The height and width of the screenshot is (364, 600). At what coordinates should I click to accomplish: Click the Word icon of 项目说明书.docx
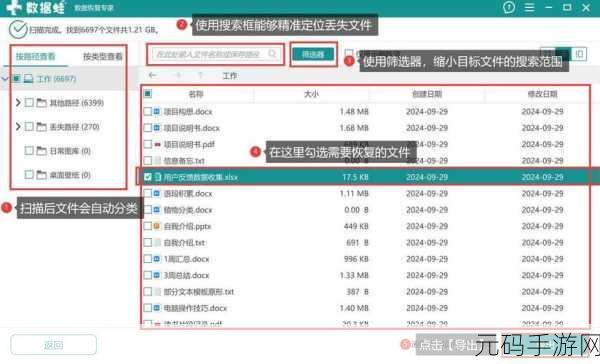157,128
